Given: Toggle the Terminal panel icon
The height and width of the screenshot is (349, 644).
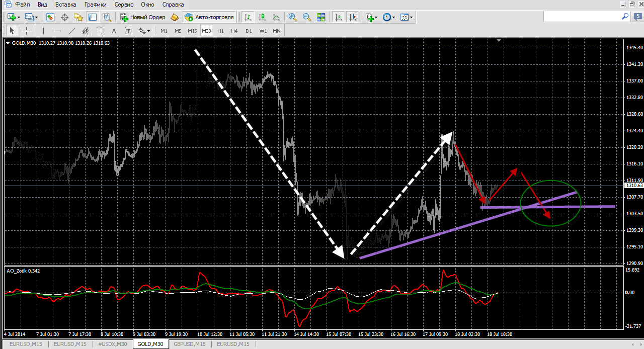Looking at the screenshot, I should click(x=93, y=17).
